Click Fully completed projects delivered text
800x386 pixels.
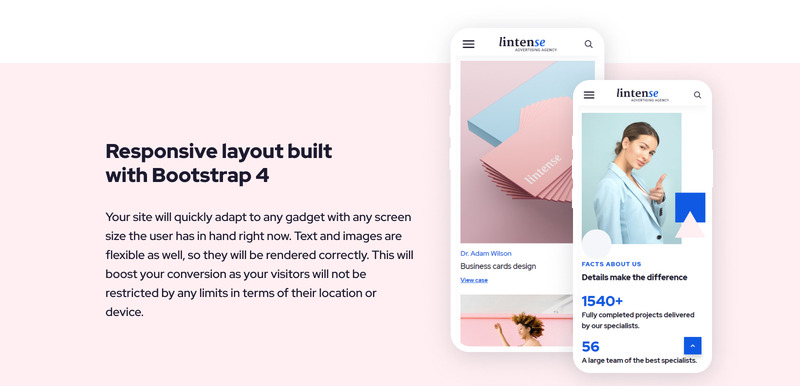638,320
